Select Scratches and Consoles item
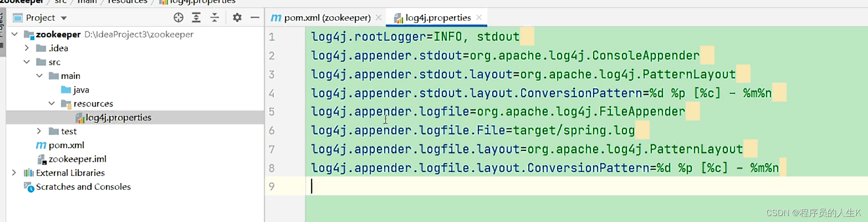868x222 pixels. click(83, 187)
